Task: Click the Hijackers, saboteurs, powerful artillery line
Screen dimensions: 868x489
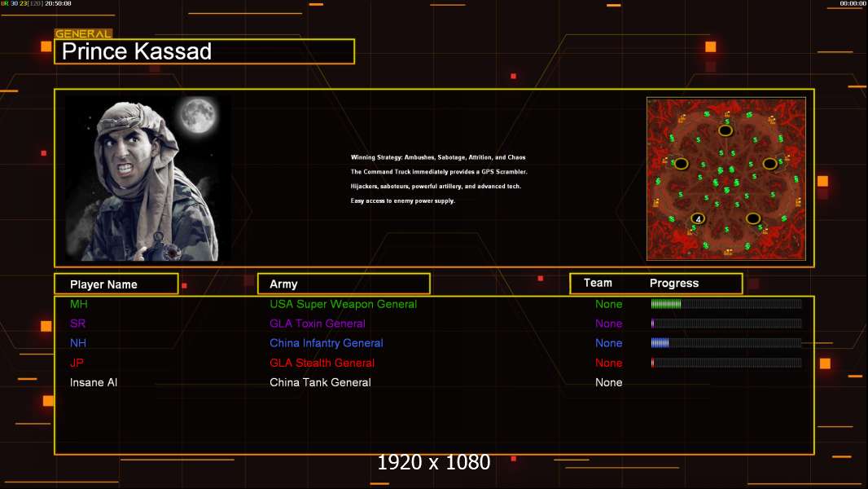Action: (x=436, y=186)
